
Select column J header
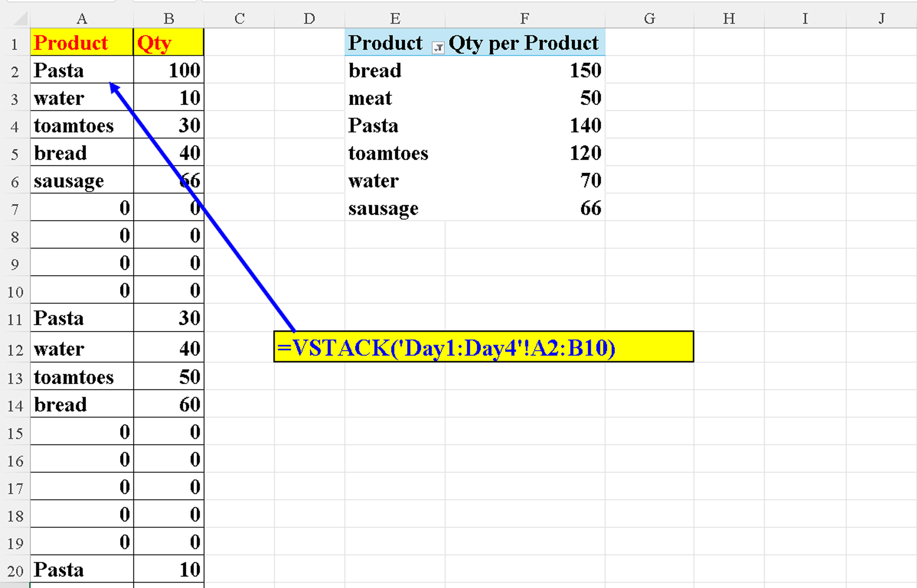[881, 18]
